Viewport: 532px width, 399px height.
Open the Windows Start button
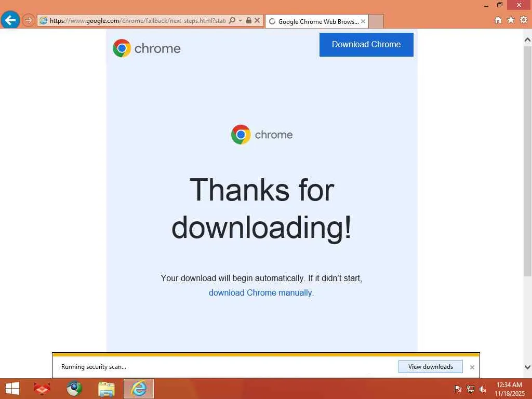(12, 389)
